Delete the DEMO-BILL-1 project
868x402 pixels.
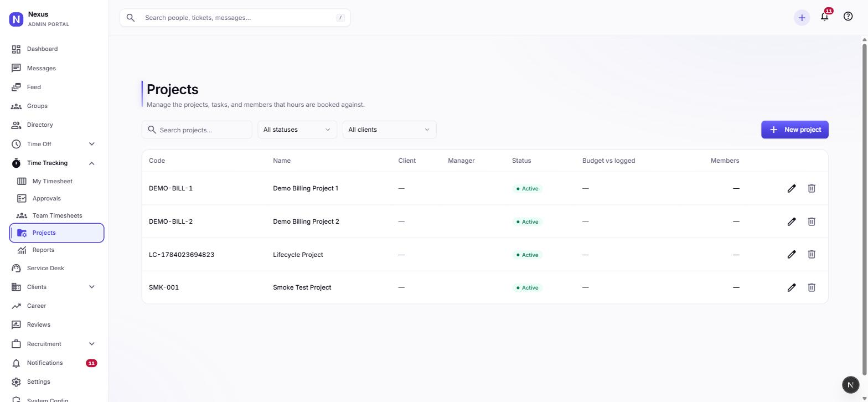click(x=812, y=188)
